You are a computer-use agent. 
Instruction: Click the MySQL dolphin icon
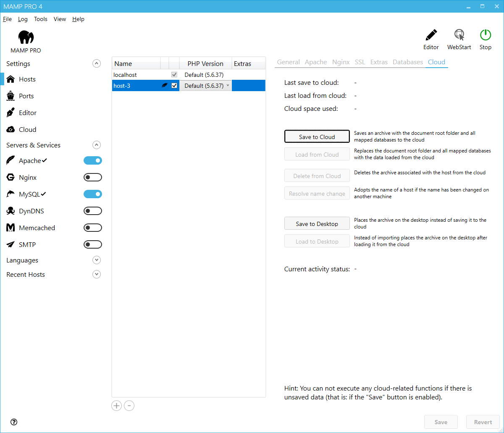pos(11,194)
